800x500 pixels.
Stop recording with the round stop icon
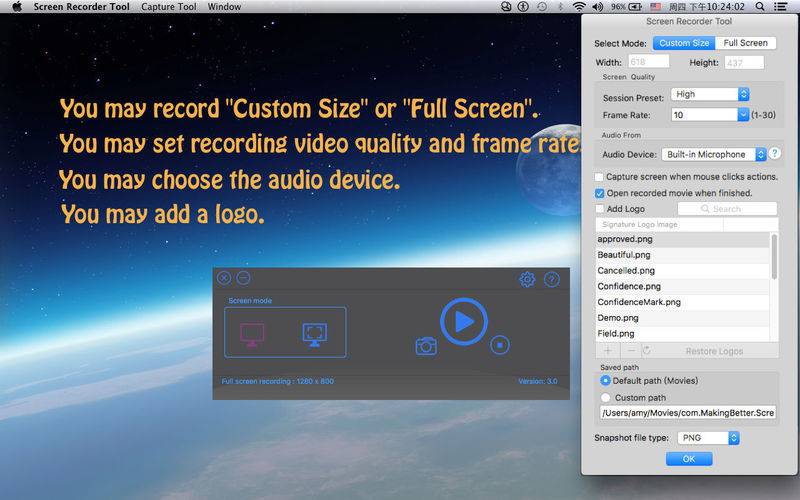click(x=500, y=345)
